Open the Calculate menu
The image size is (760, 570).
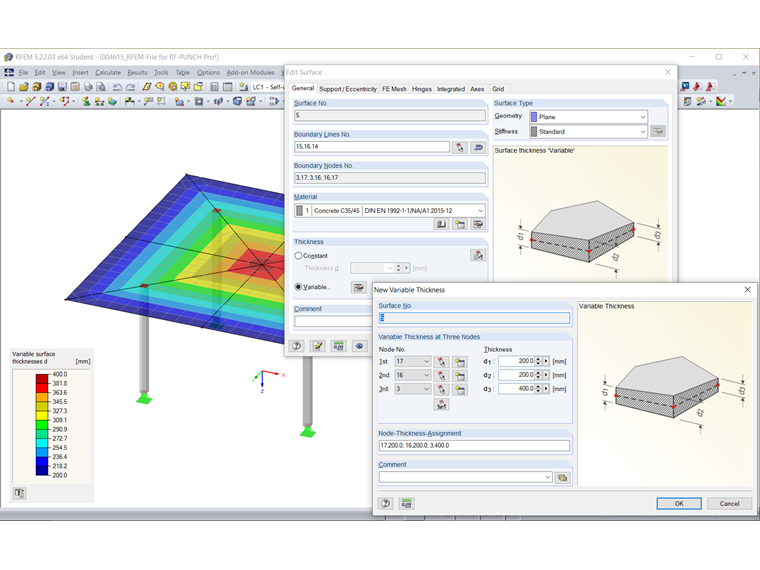(x=108, y=73)
